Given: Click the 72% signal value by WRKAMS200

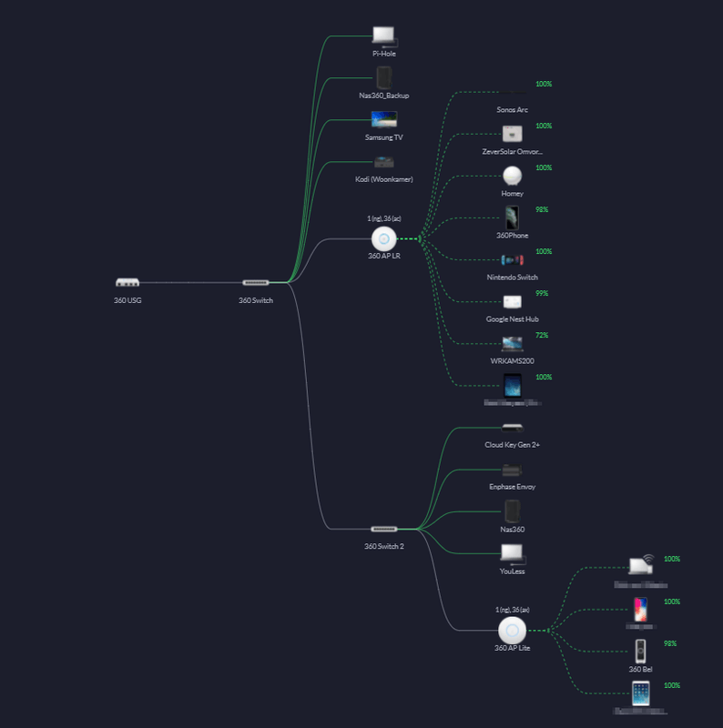Looking at the screenshot, I should pyautogui.click(x=542, y=335).
